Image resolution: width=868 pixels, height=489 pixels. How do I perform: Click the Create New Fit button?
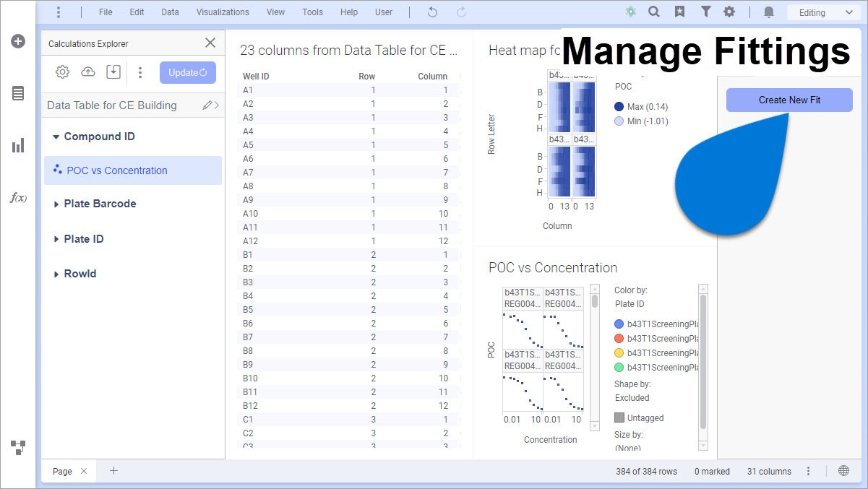point(789,100)
